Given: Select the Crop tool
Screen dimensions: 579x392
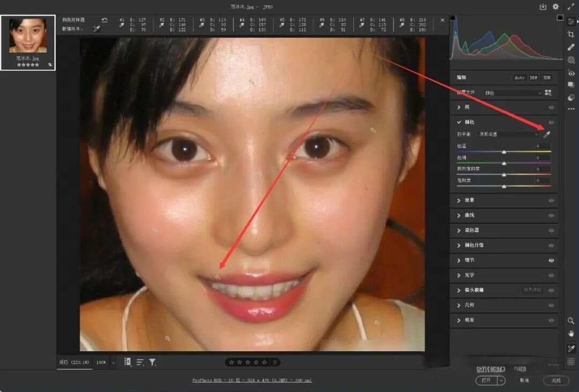Looking at the screenshot, I should (x=571, y=35).
